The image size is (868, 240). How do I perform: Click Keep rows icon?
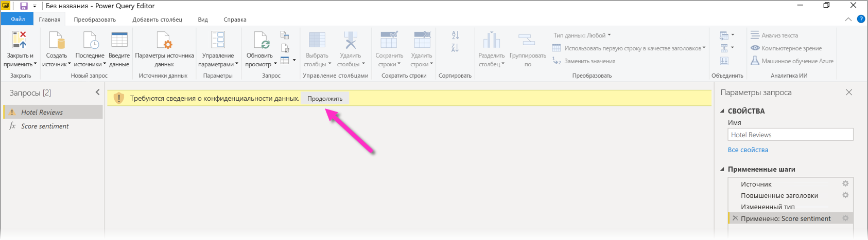(389, 40)
